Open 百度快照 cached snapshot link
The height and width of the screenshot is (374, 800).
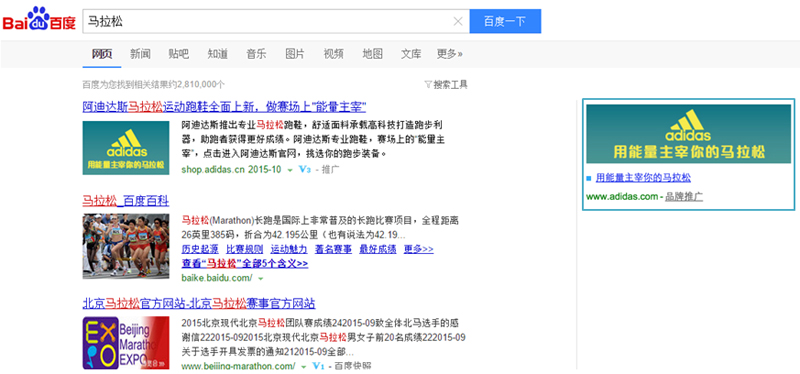[353, 366]
